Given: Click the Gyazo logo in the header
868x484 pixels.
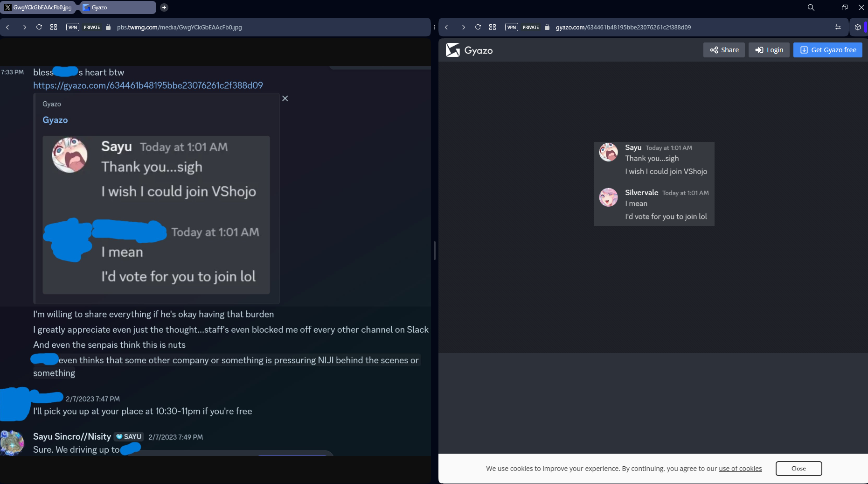Looking at the screenshot, I should 469,50.
